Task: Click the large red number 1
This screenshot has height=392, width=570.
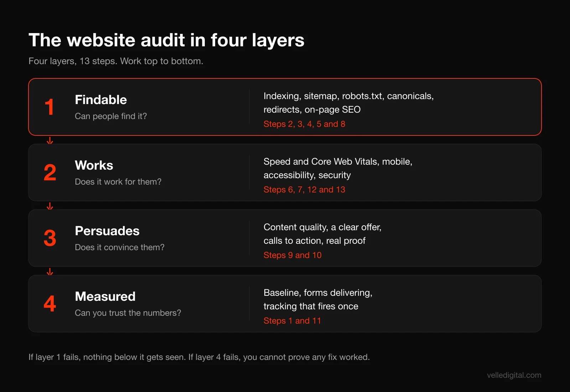Action: point(50,107)
